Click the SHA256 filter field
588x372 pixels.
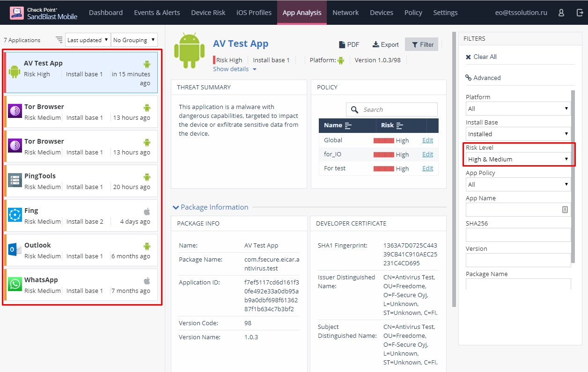518,235
